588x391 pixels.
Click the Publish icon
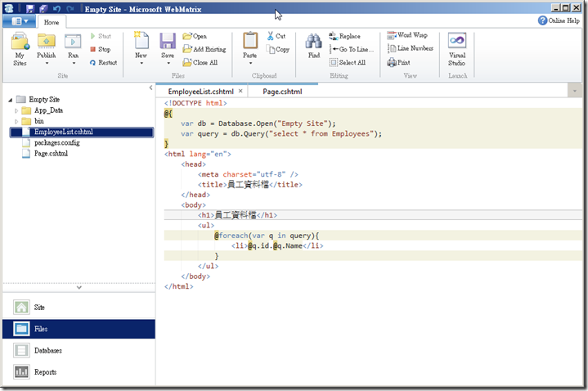tap(46, 41)
